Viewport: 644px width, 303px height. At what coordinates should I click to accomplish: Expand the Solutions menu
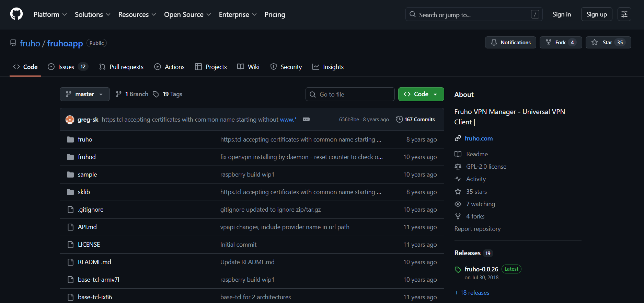tap(93, 14)
